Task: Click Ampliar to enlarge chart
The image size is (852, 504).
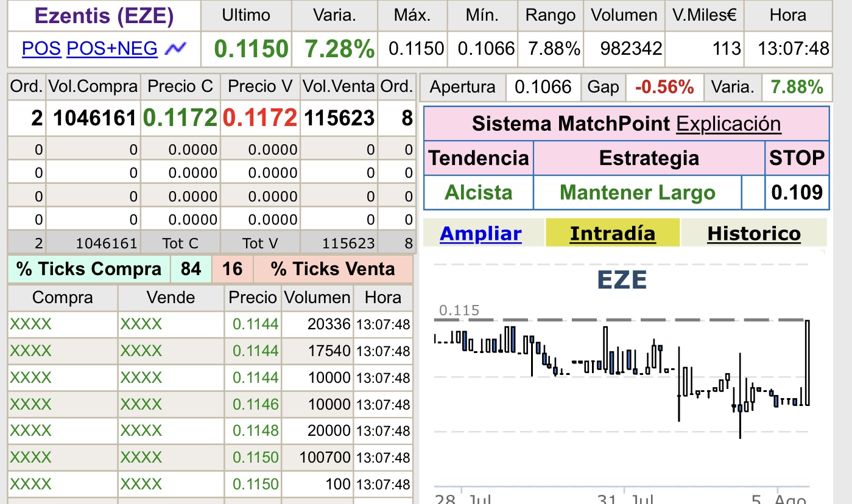Action: pyautogui.click(x=481, y=233)
